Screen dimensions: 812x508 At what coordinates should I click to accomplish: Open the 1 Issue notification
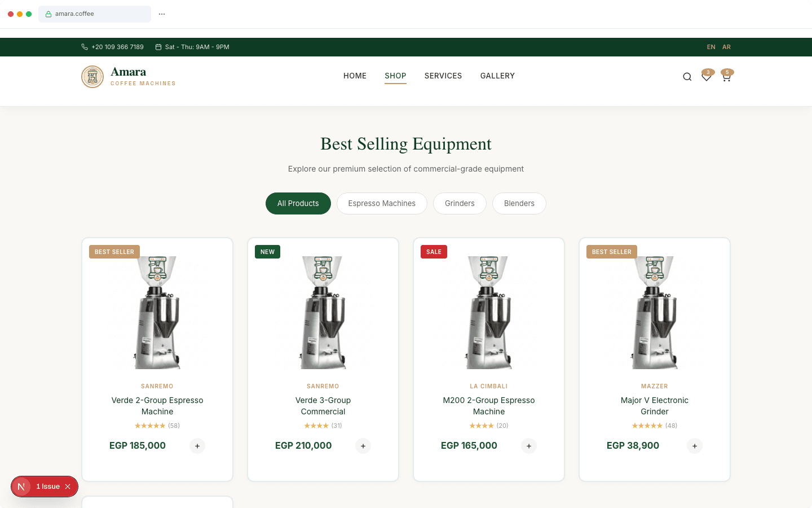(48, 487)
